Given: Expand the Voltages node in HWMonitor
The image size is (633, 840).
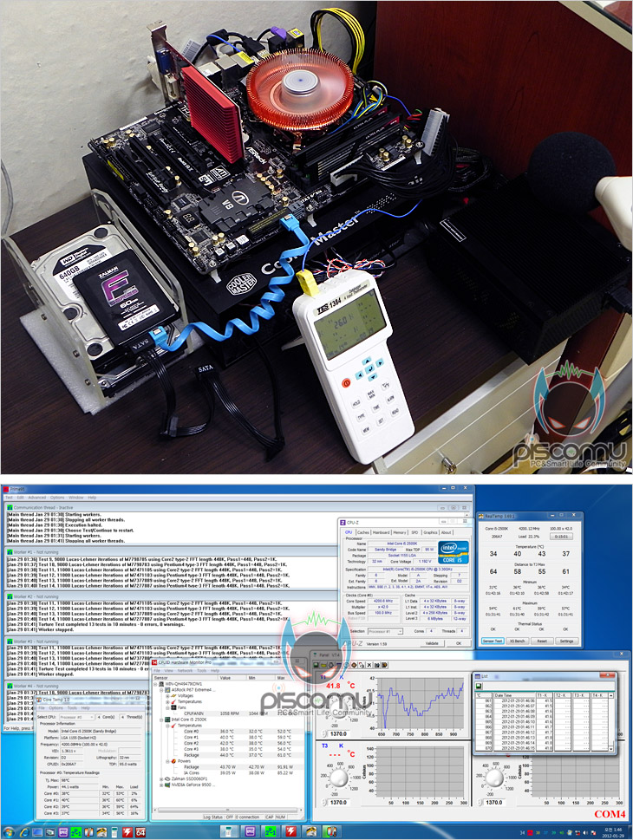Looking at the screenshot, I should point(167,696).
